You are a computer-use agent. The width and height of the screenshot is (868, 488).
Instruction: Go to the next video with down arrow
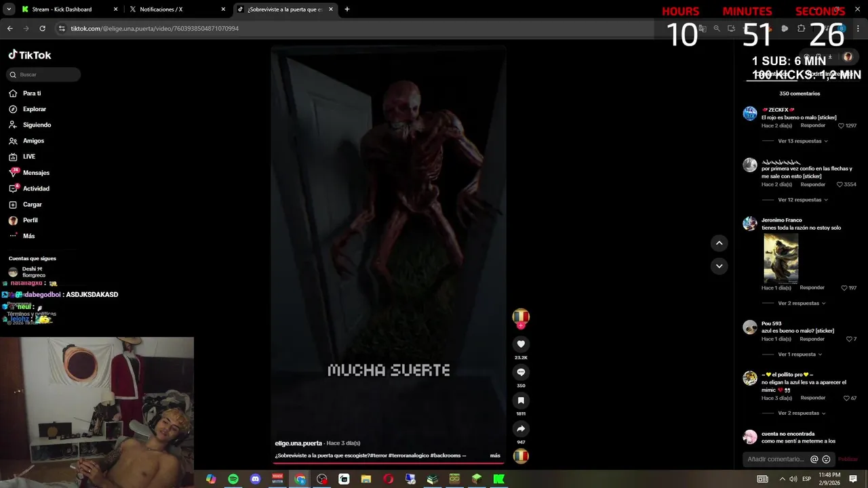[719, 266]
